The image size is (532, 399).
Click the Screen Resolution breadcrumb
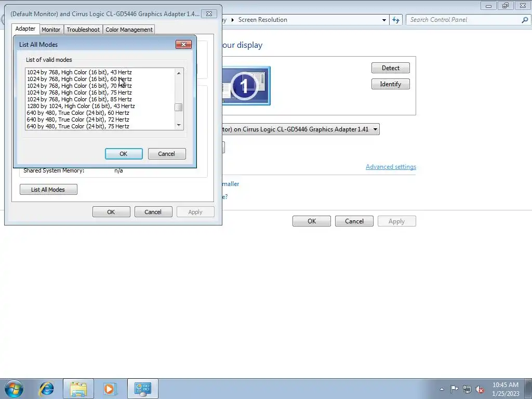tap(262, 20)
